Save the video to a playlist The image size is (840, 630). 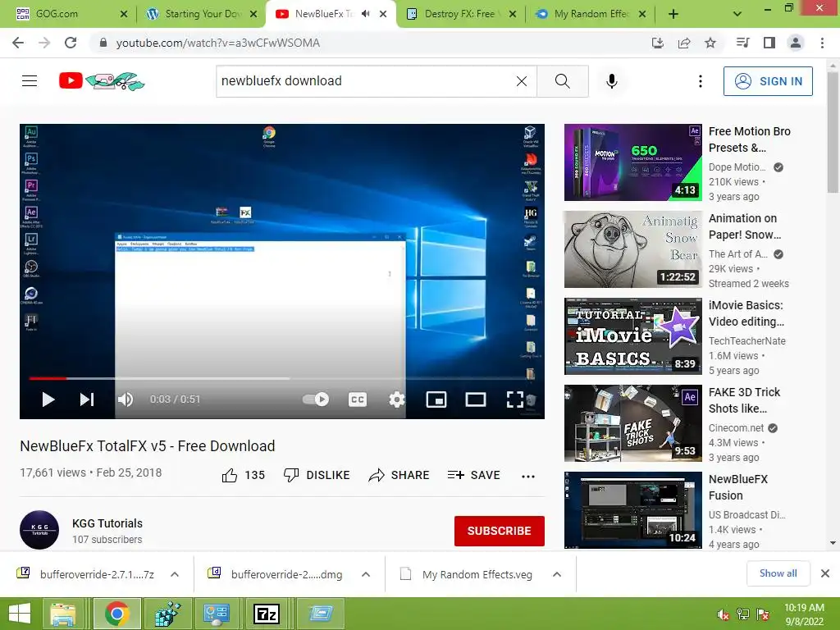pos(473,475)
